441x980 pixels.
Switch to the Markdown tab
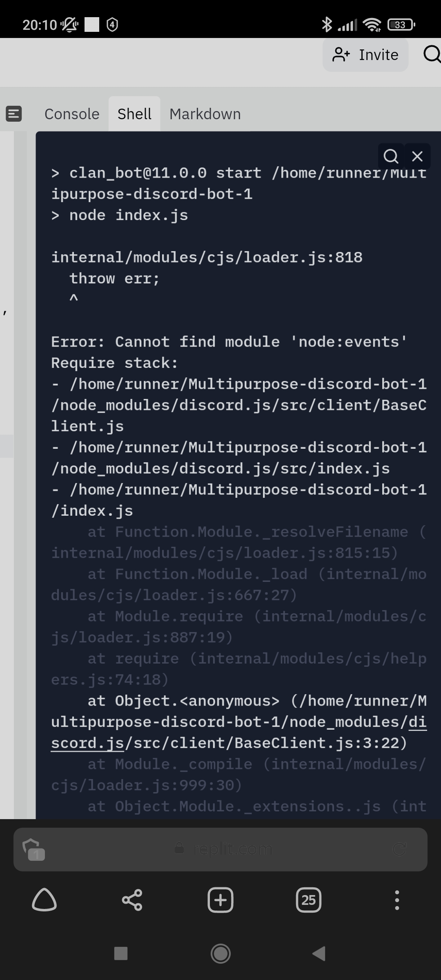pyautogui.click(x=205, y=114)
